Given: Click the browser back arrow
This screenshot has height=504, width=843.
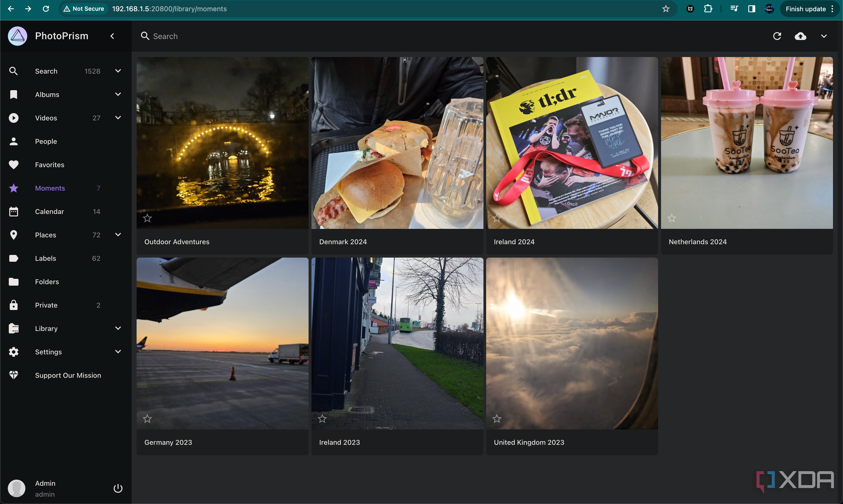Looking at the screenshot, I should (10, 9).
